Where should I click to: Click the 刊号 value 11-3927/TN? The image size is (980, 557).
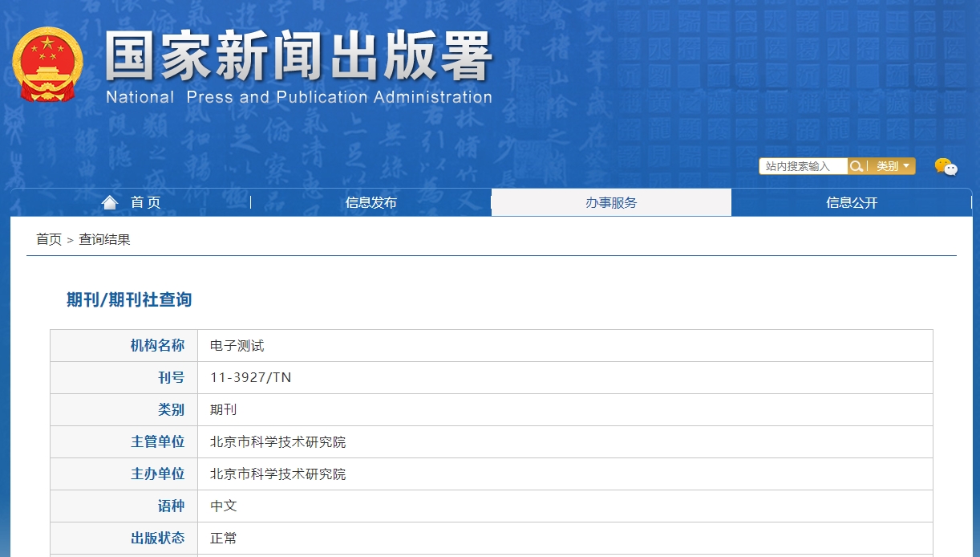(x=250, y=378)
